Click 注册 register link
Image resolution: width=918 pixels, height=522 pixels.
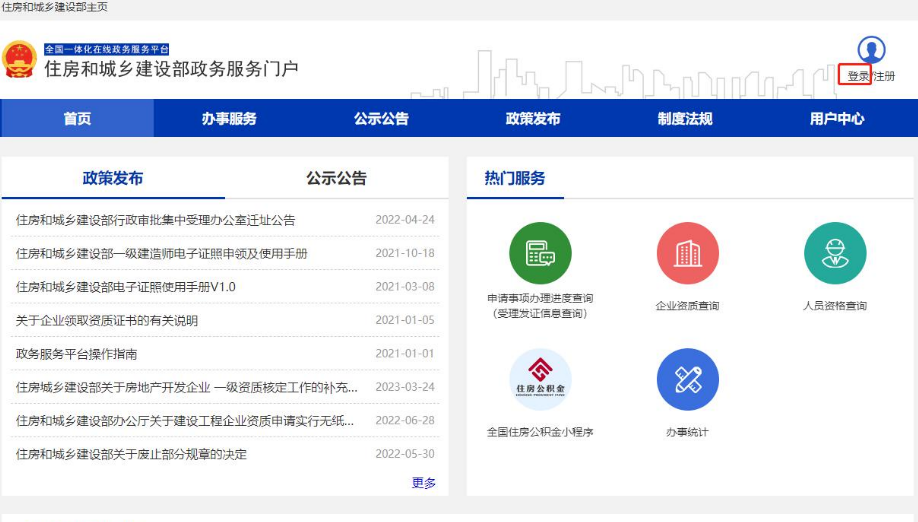click(884, 76)
